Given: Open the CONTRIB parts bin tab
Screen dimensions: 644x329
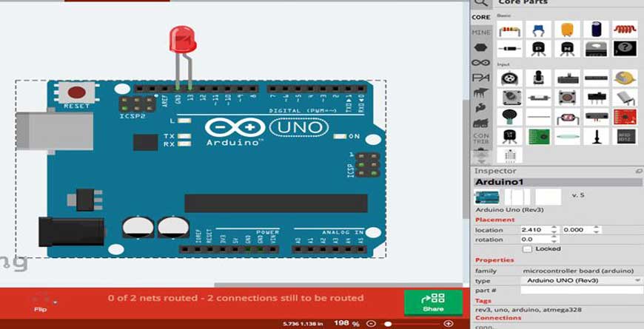Looking at the screenshot, I should point(481,138).
